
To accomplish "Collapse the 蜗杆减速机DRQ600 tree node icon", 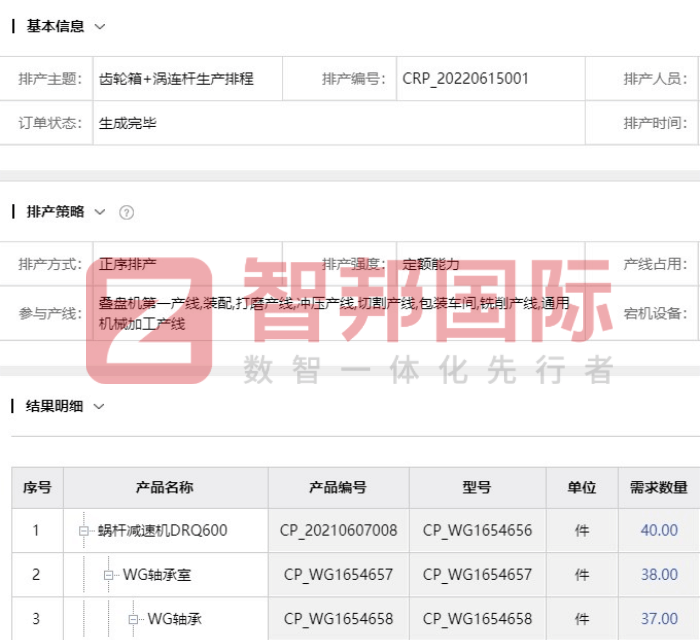I will pos(85,531).
